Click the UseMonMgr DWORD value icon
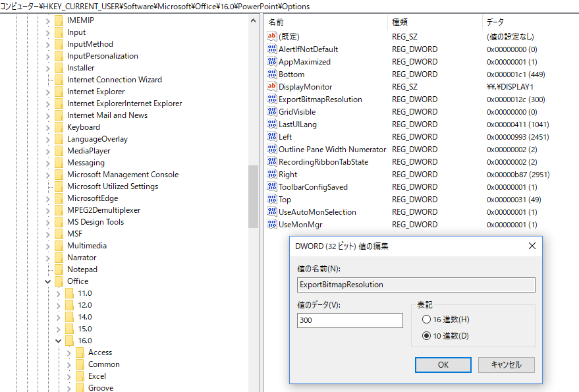The height and width of the screenshot is (392, 579). tap(272, 224)
